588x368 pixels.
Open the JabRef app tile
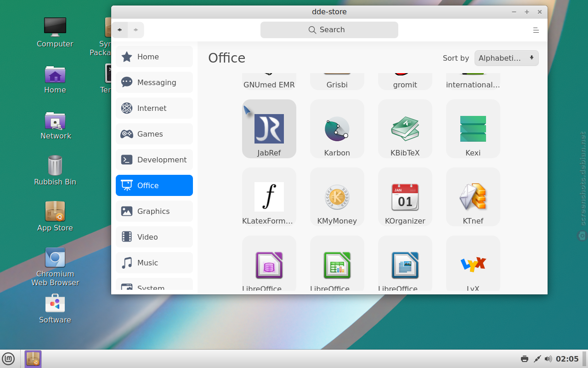[269, 129]
